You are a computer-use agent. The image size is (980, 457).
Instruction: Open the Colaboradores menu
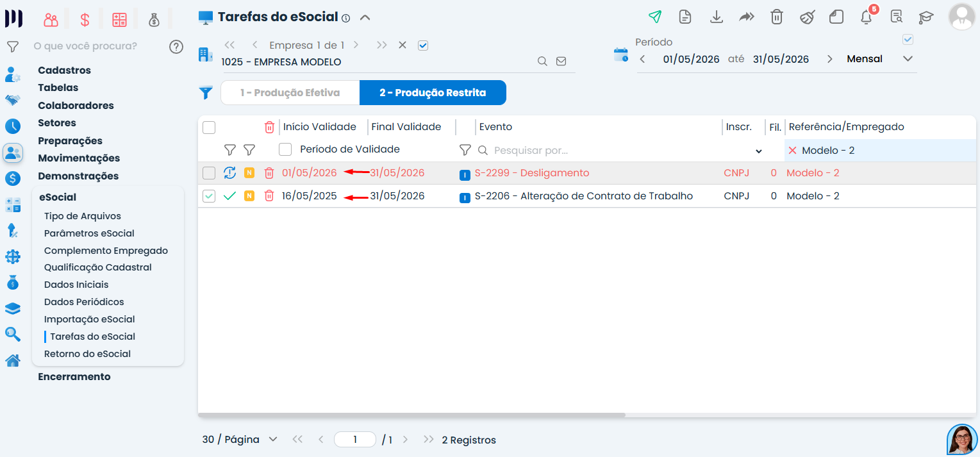(76, 106)
